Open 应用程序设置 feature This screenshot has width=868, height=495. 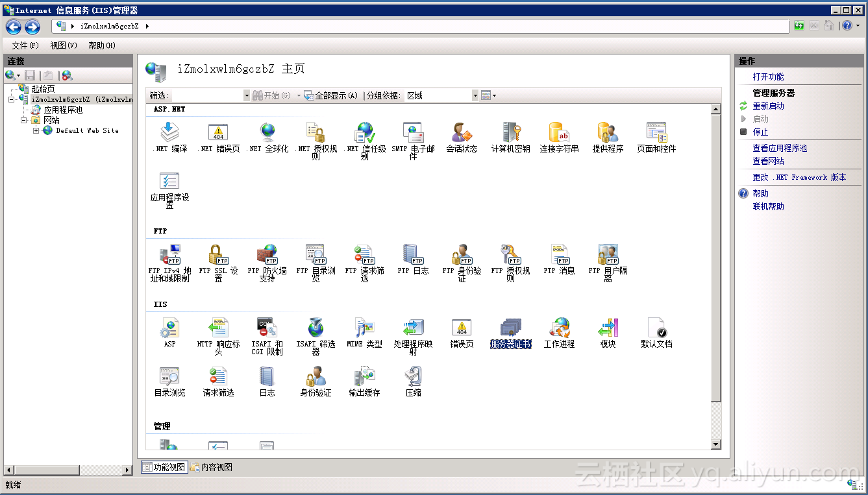click(x=169, y=190)
